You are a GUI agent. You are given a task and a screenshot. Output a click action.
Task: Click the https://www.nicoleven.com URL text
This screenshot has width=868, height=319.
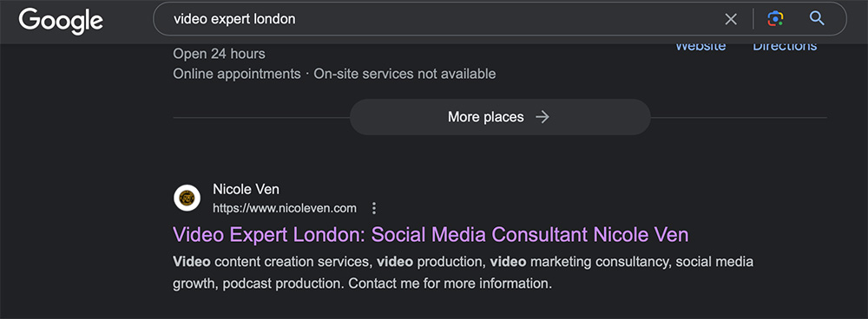[285, 208]
